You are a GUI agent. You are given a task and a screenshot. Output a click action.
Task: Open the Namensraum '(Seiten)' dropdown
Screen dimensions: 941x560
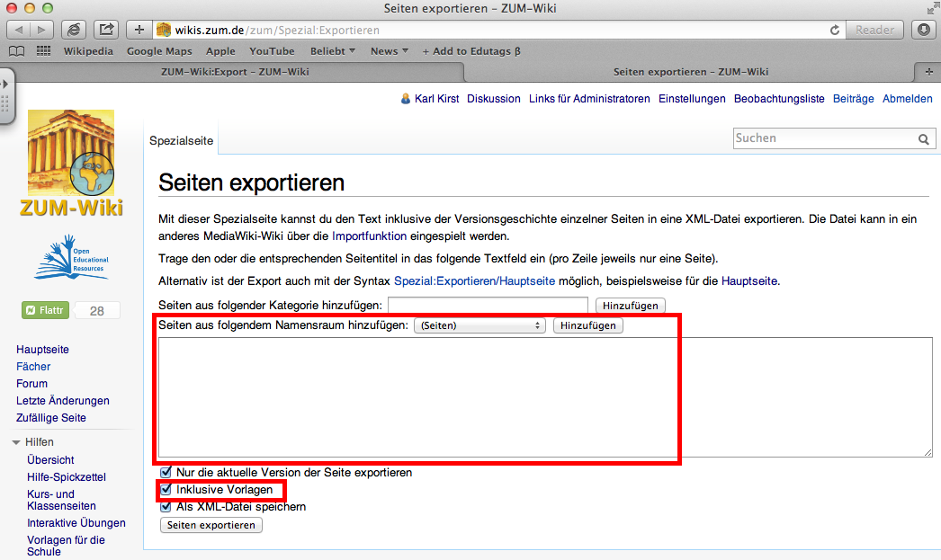coord(479,325)
